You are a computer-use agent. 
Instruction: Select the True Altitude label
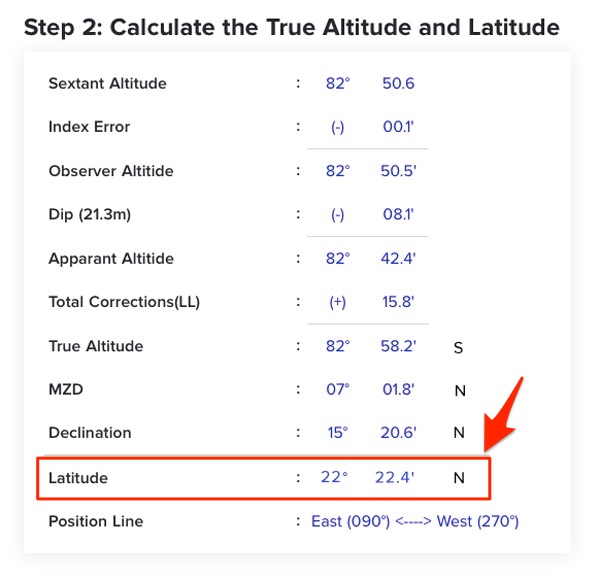[x=95, y=346]
